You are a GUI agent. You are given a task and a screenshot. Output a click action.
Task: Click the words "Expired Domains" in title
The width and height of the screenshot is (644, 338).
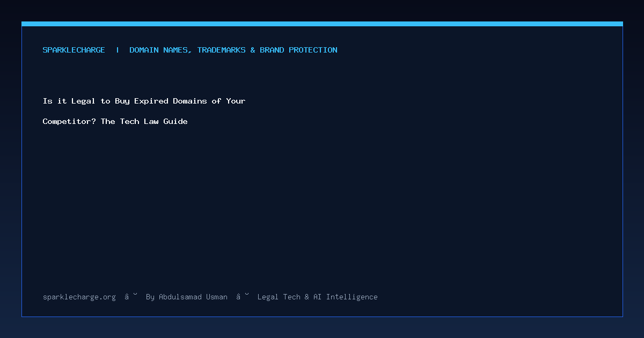click(171, 101)
